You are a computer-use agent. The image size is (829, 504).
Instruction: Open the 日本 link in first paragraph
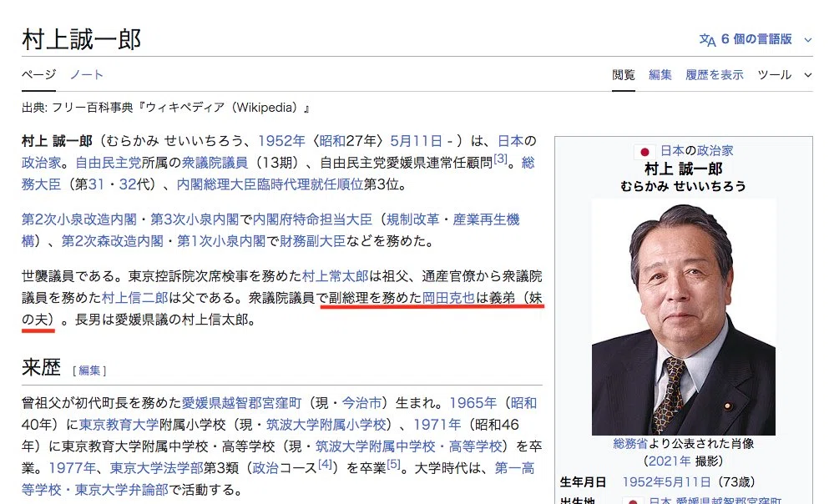pos(511,141)
